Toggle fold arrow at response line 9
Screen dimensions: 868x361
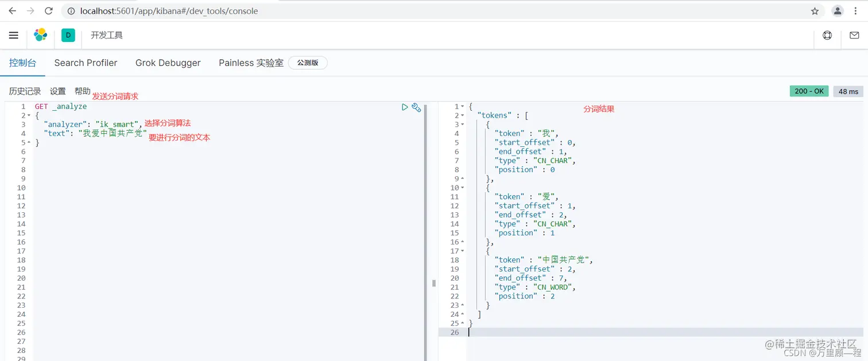[463, 178]
